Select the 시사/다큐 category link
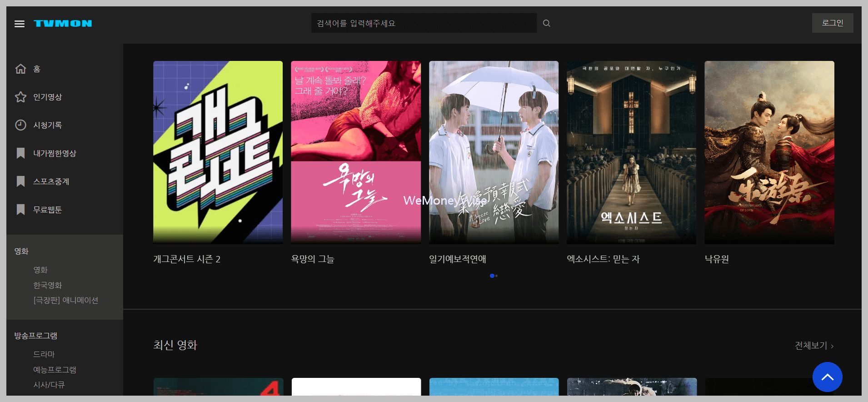The image size is (868, 402). [x=49, y=385]
